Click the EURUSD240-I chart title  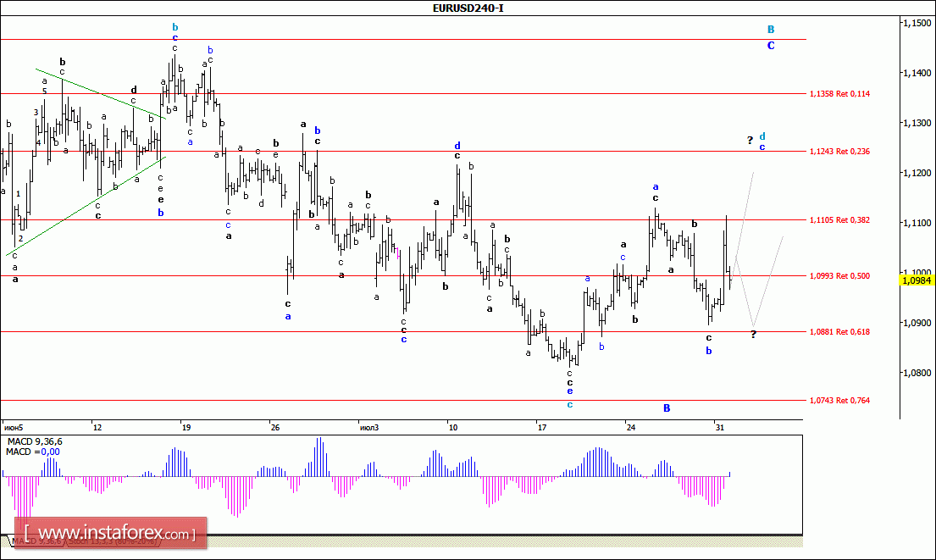coord(467,8)
